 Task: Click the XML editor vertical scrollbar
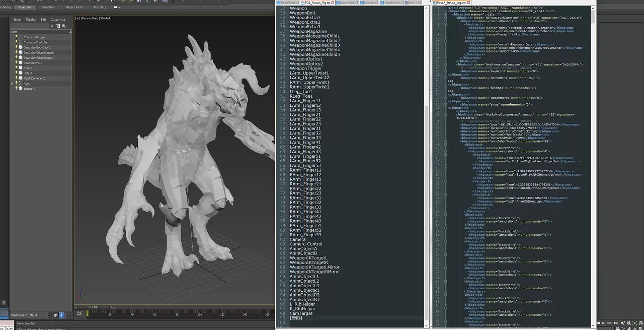(593, 166)
